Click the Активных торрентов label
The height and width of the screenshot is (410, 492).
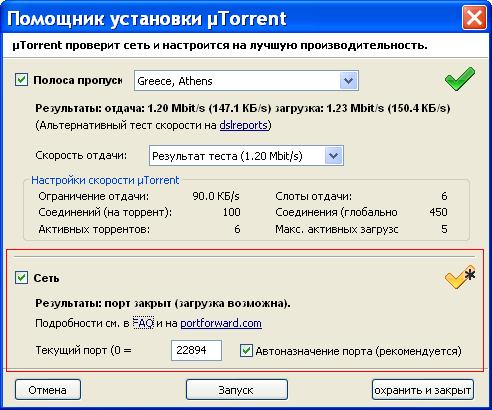click(x=94, y=229)
